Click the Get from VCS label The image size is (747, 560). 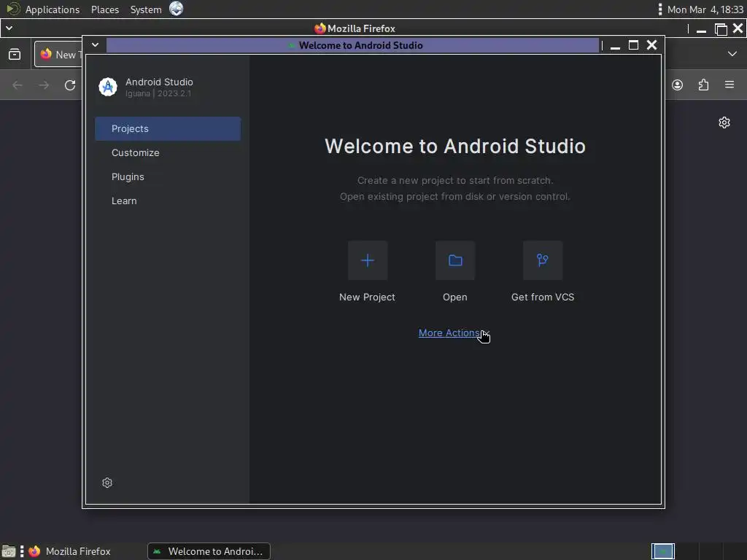tap(543, 297)
